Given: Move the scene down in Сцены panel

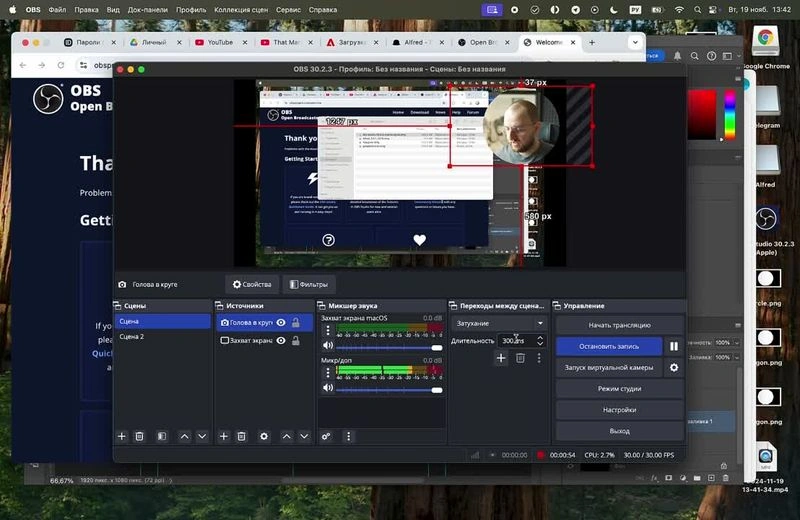Looking at the screenshot, I should [x=202, y=436].
